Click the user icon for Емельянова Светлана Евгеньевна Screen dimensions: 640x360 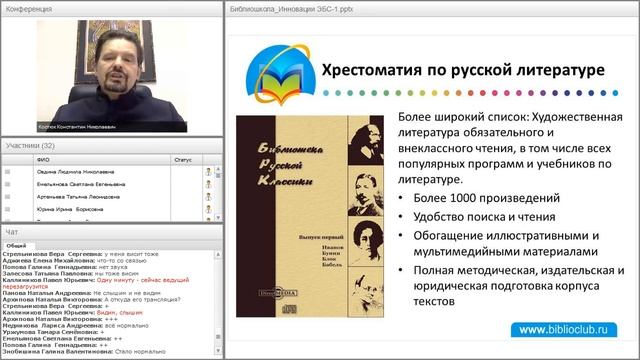point(208,184)
